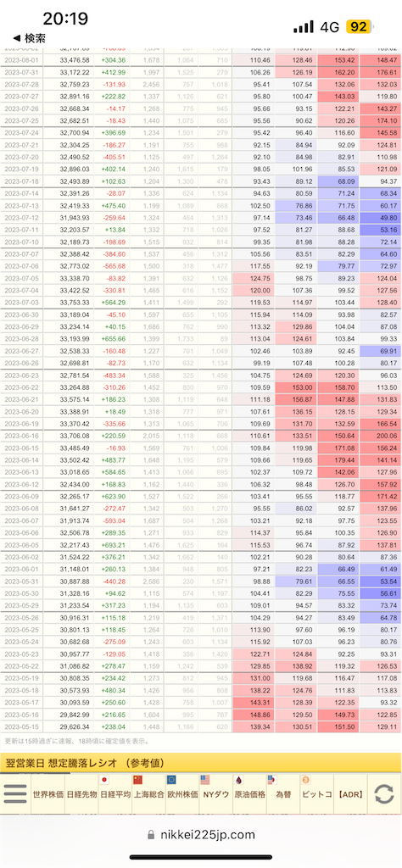Select the 為替 tab

(283, 793)
